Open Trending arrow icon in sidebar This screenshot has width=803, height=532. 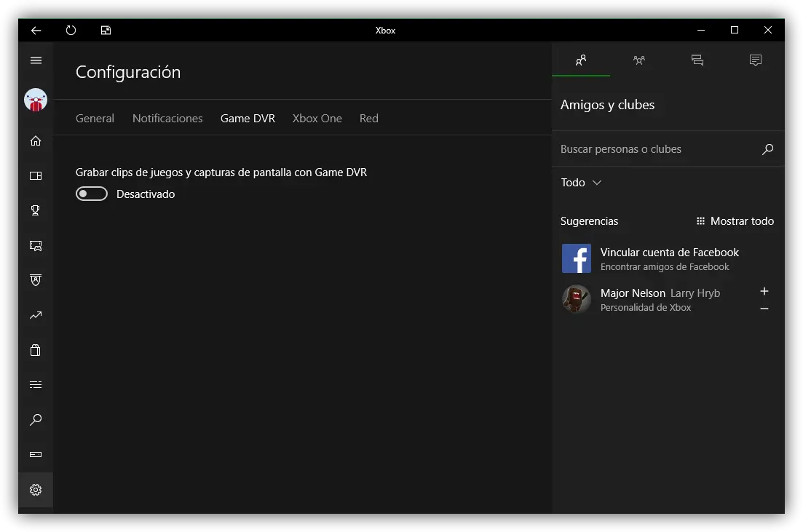pos(36,315)
